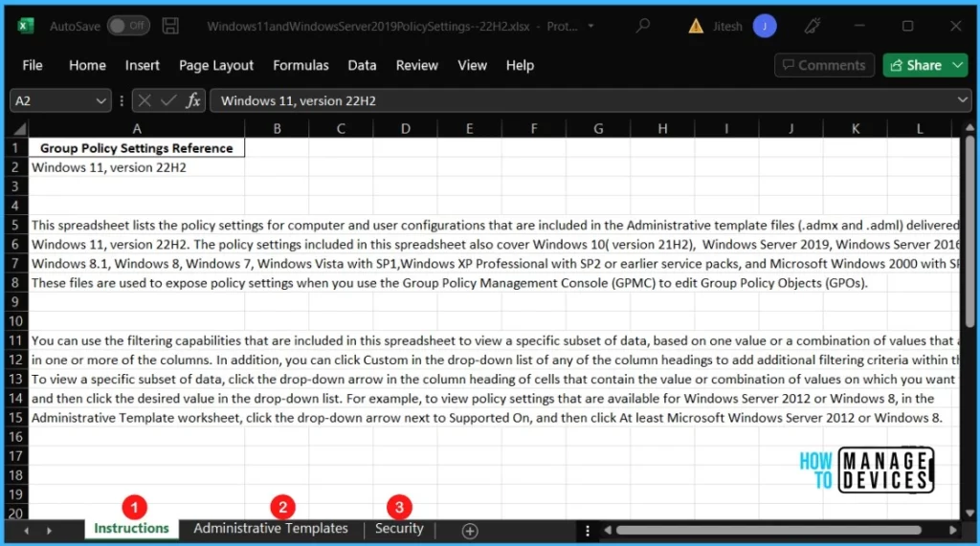Click the Cancel X formula icon
980x546 pixels.
[145, 100]
